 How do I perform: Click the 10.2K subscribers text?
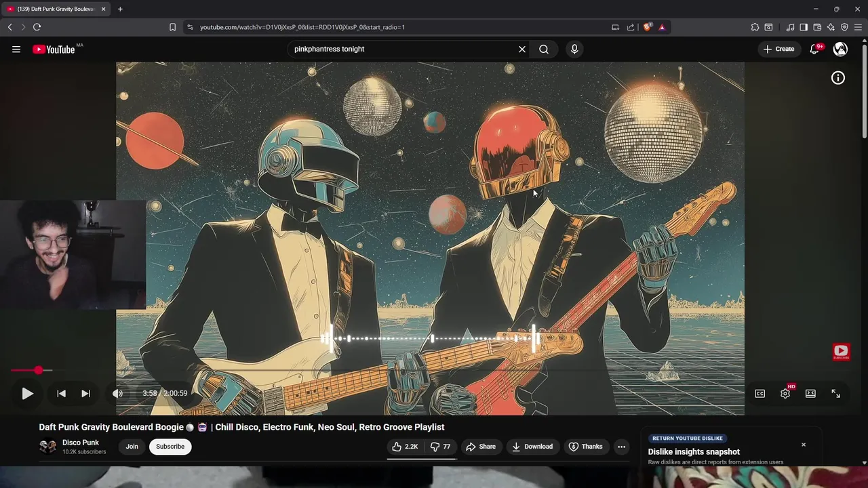point(84,452)
